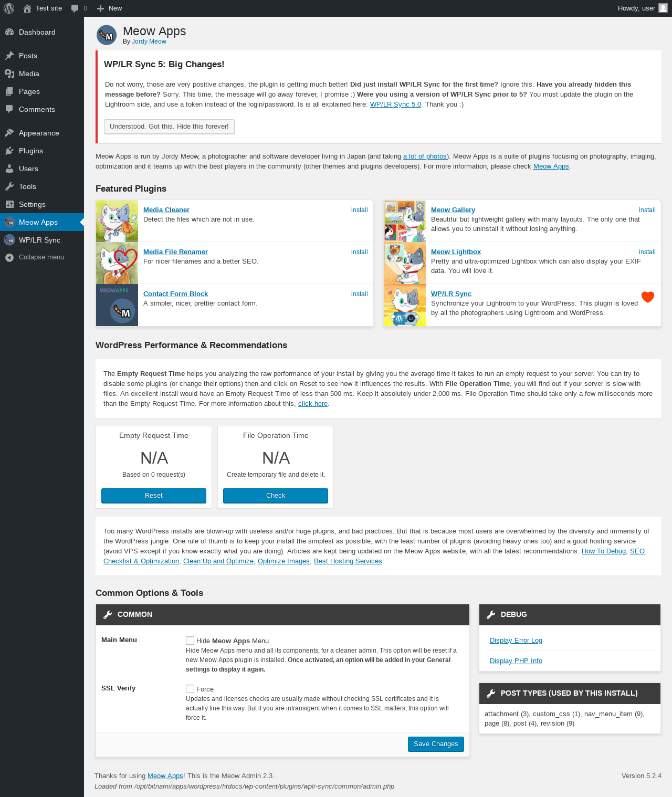Select Pages in the sidebar menu

[x=42, y=91]
